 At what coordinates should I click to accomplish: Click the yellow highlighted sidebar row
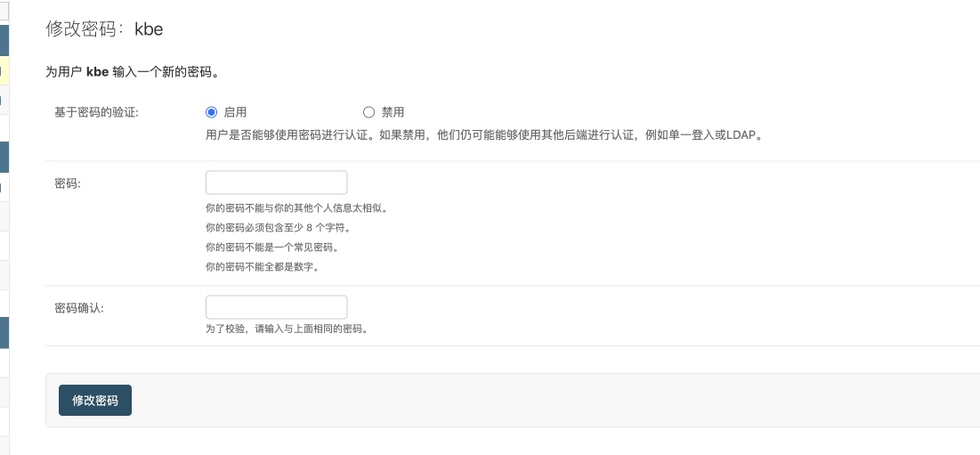point(4,70)
